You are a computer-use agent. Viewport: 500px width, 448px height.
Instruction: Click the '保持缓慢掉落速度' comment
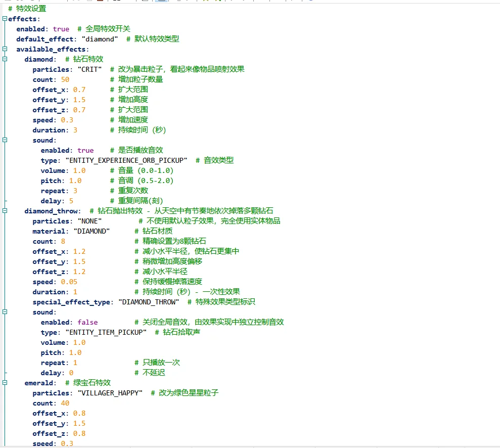[x=172, y=282]
